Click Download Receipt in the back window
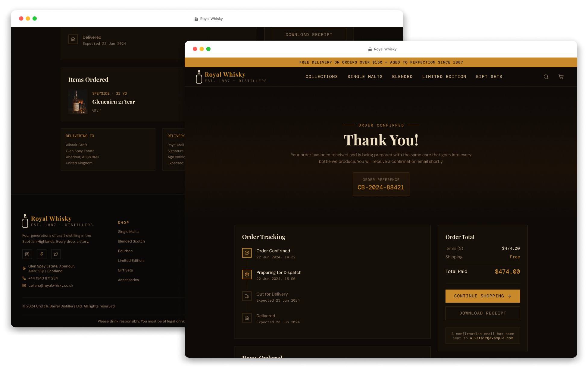This screenshot has height=368, width=588. pos(309,35)
